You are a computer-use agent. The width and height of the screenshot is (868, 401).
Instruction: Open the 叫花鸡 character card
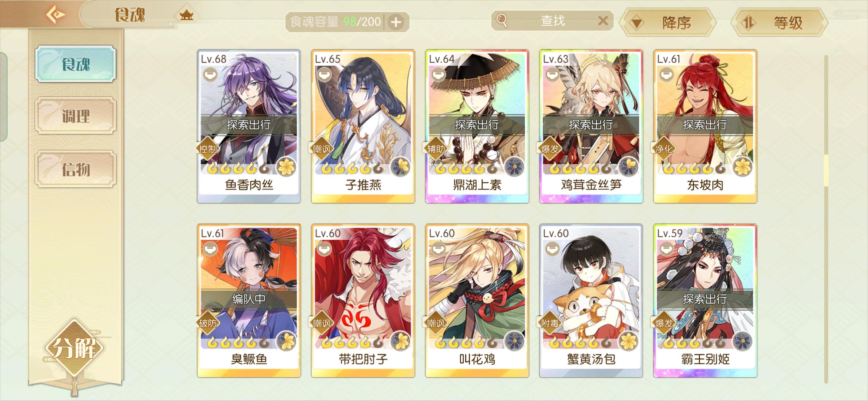click(x=477, y=300)
